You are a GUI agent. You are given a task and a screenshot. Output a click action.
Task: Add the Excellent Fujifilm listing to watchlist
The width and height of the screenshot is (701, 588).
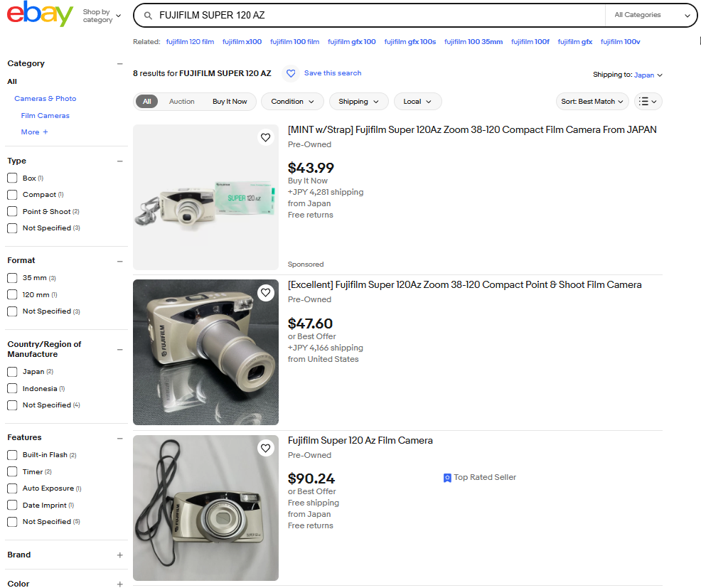click(x=266, y=293)
